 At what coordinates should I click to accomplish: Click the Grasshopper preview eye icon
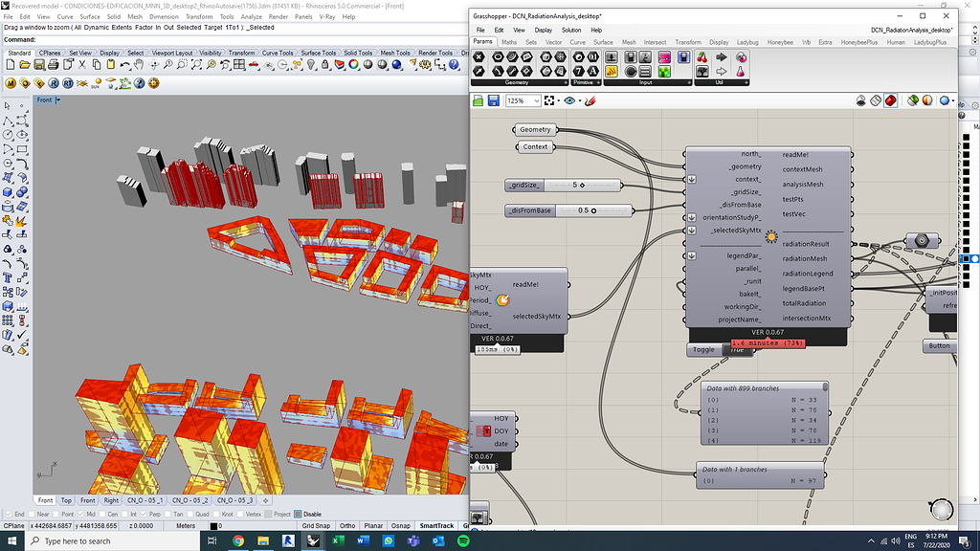point(570,100)
